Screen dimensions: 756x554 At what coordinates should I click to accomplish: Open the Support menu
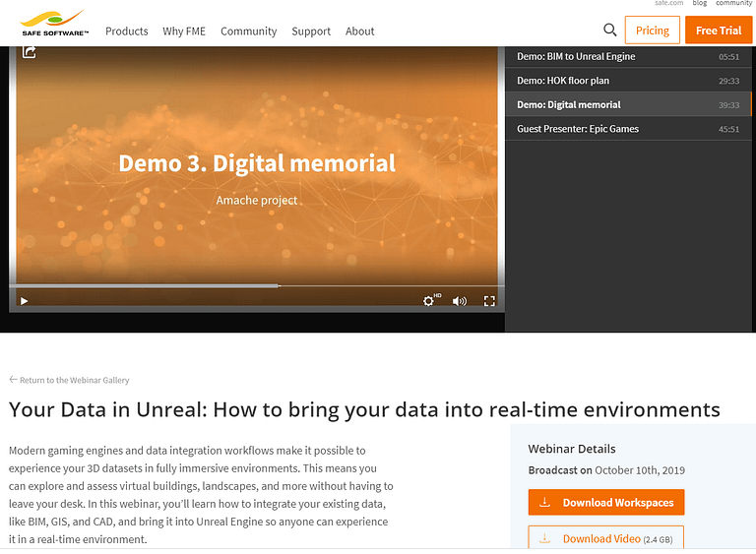(311, 31)
